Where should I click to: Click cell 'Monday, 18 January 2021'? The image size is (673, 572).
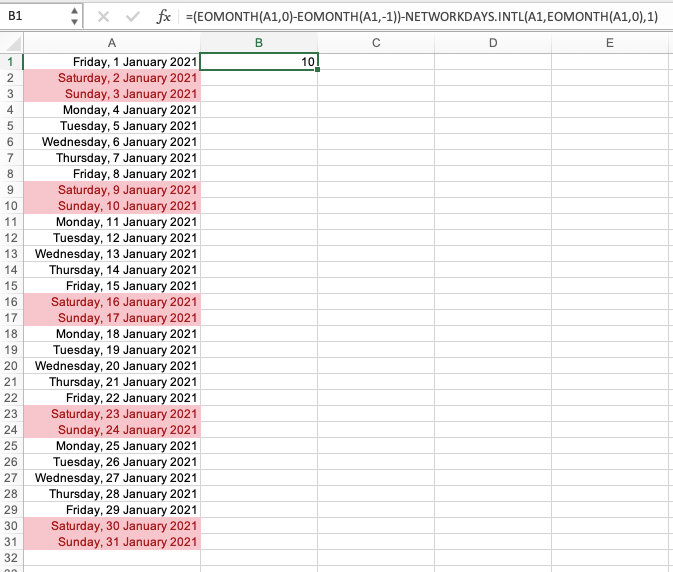[112, 334]
